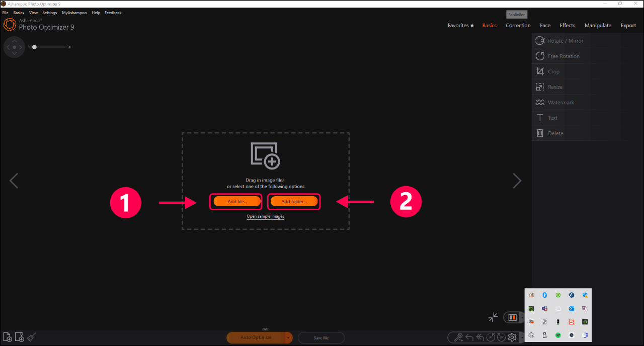Switch to the Favorites tab

(461, 26)
